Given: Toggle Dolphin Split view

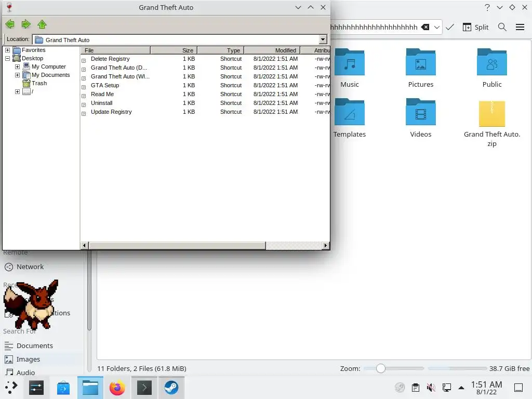Looking at the screenshot, I should pyautogui.click(x=475, y=27).
